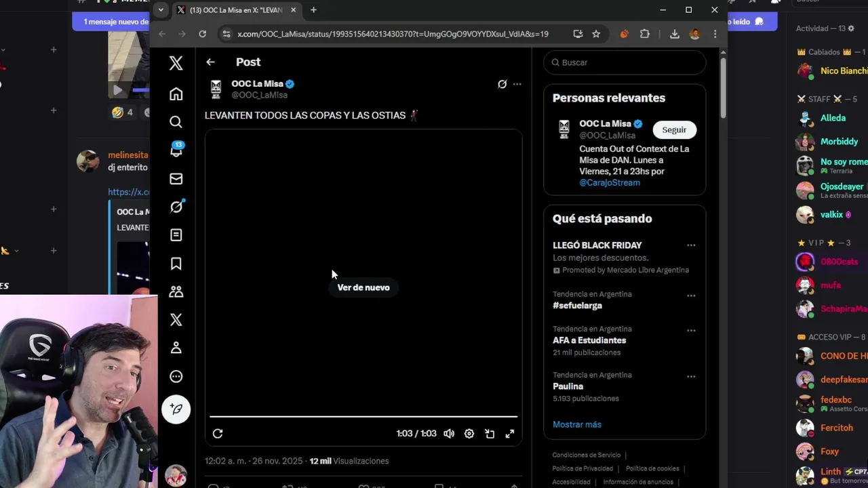Open X direct messages envelope icon

click(176, 178)
